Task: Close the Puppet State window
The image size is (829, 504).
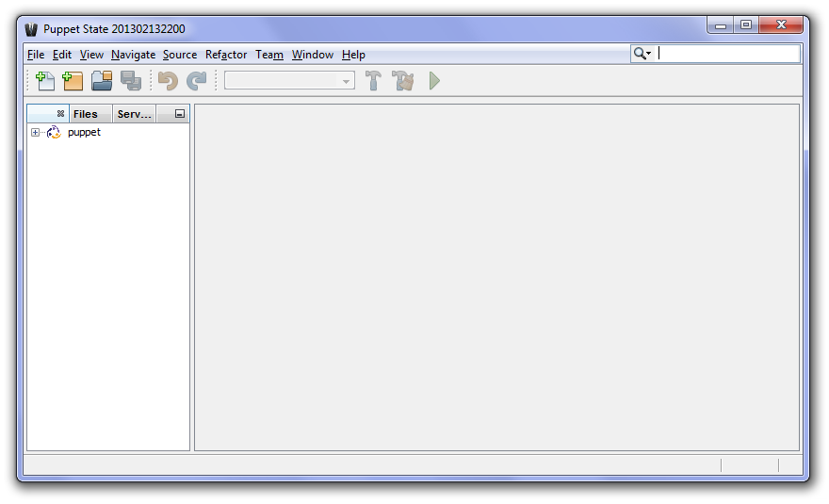Action: click(781, 24)
